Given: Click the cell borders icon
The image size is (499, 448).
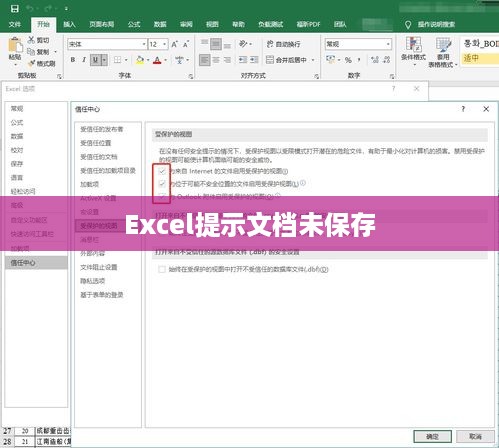Looking at the screenshot, I should [117, 60].
